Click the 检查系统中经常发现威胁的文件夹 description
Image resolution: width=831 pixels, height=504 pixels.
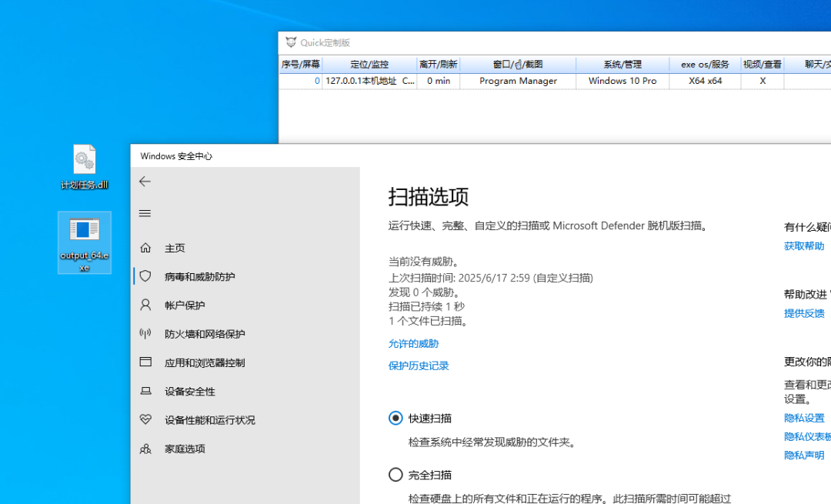tap(492, 442)
